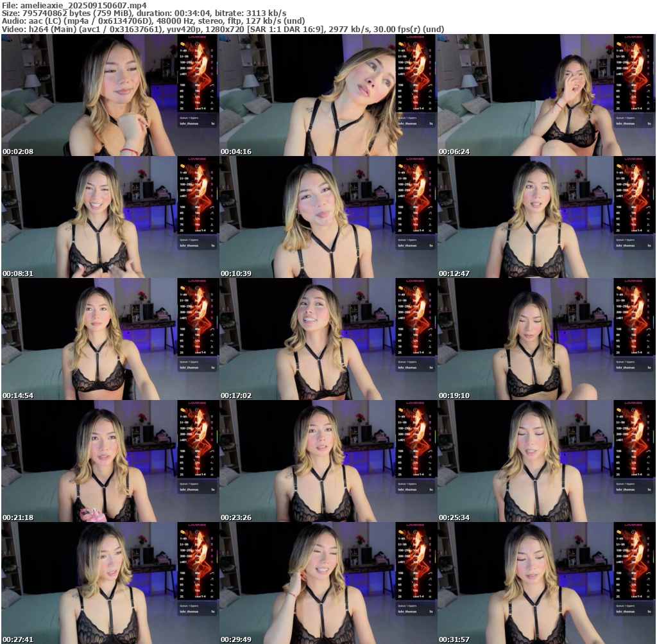This screenshot has width=657, height=644.
Task: Select the 00:10:39 thumbnail
Action: (x=328, y=217)
